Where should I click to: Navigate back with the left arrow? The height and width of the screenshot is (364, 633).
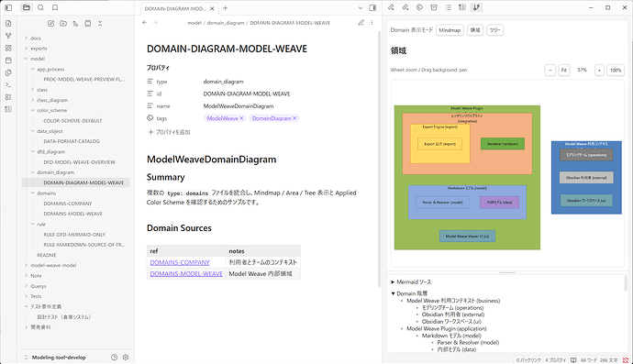145,23
